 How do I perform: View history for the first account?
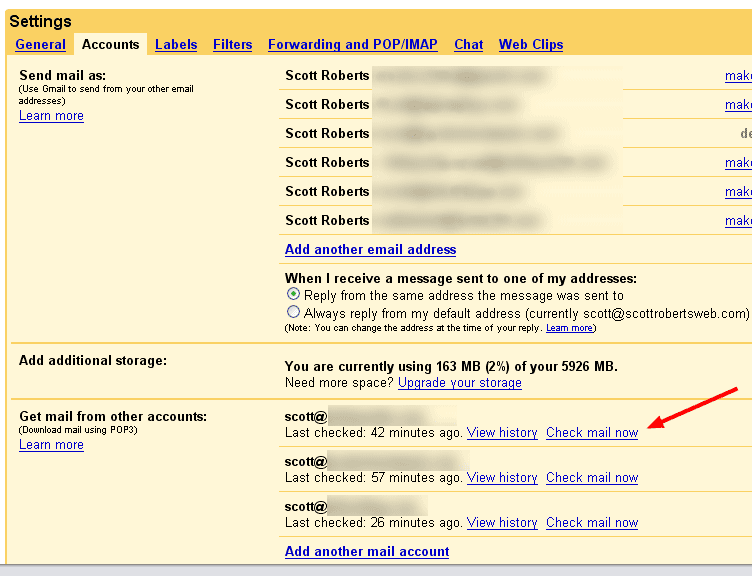[x=502, y=433]
